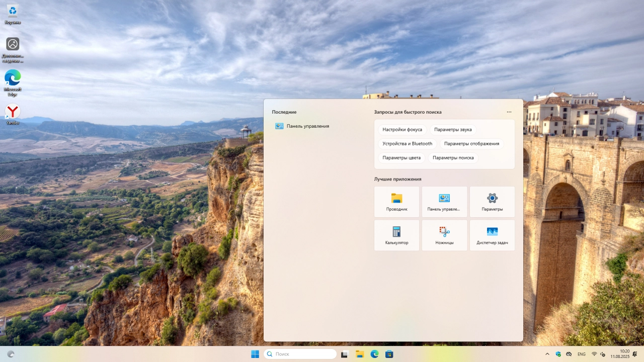Image resolution: width=644 pixels, height=362 pixels.
Task: Open Microsoft Store from the taskbar
Action: [x=389, y=354]
